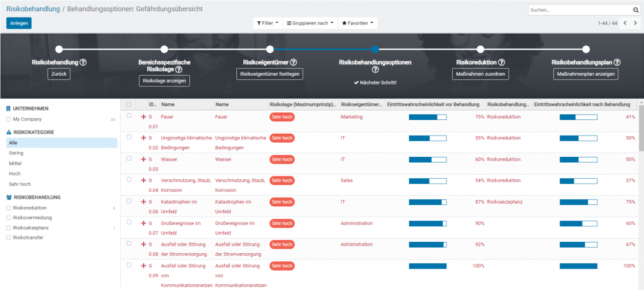Image resolution: width=644 pixels, height=290 pixels.
Task: Go to next page with right arrow
Action: [x=635, y=23]
